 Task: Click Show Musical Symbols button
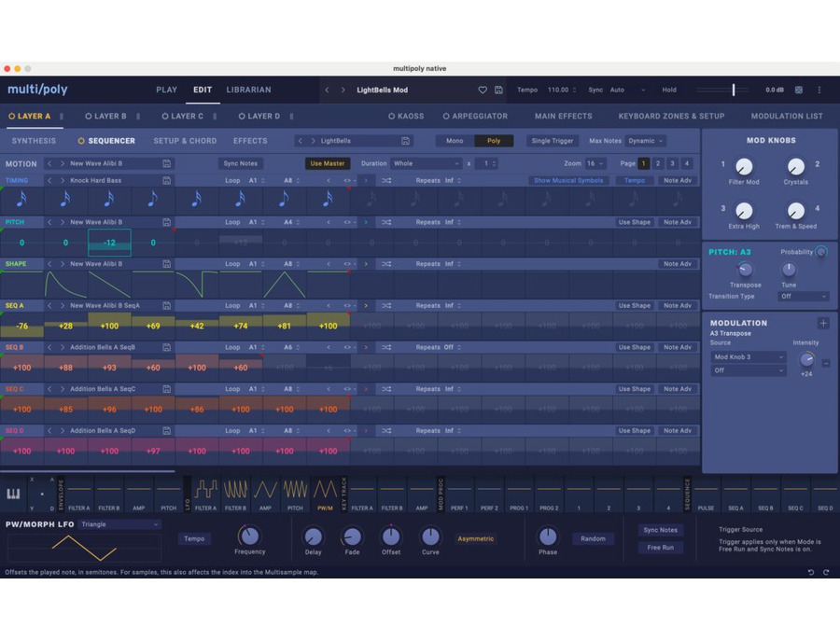click(x=568, y=180)
